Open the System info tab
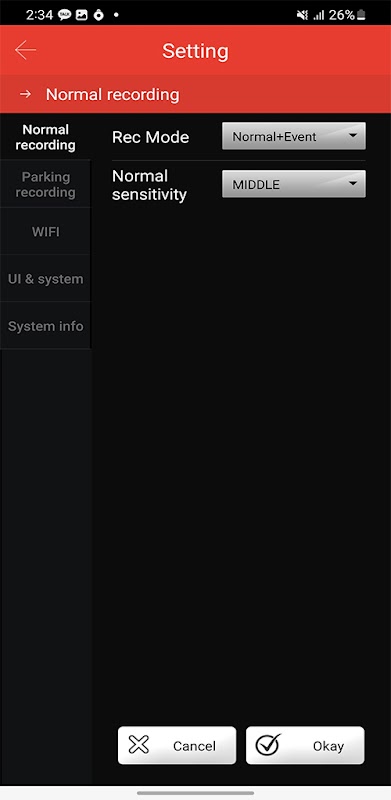391x800 pixels. click(45, 326)
